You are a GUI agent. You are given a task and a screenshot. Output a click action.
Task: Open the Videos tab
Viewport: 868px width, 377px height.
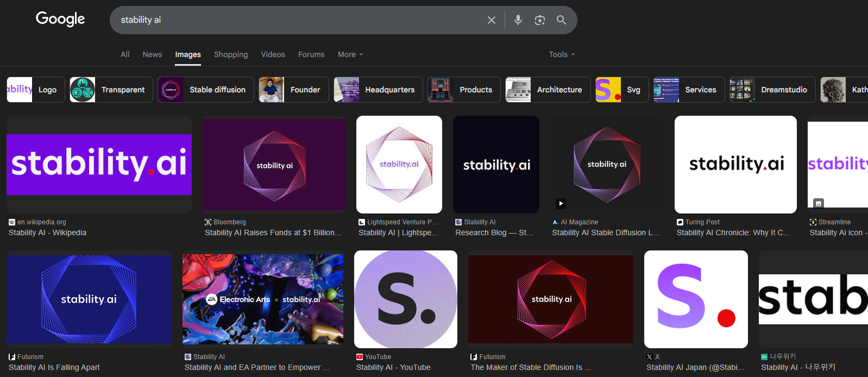[273, 54]
